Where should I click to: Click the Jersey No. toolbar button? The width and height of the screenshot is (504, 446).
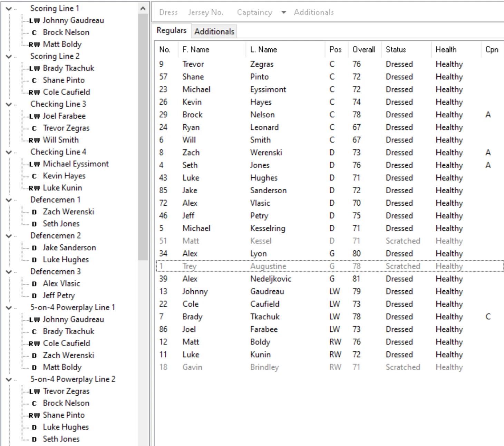[x=206, y=12]
